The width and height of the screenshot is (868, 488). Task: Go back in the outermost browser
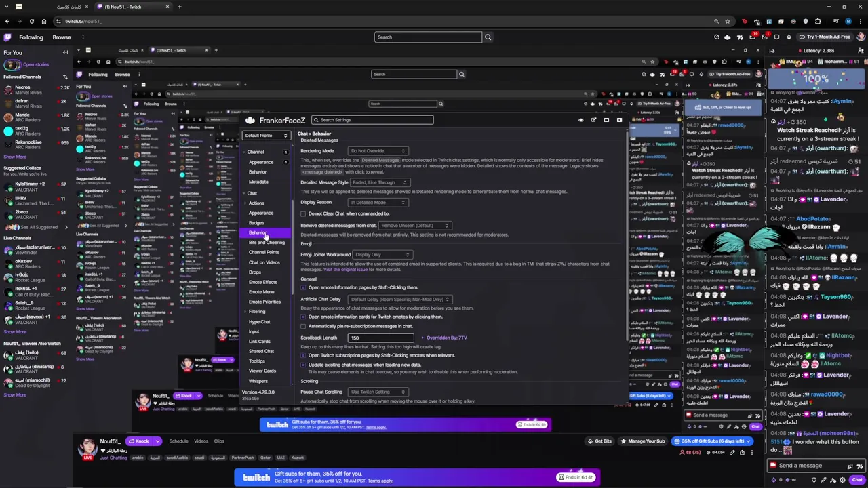pyautogui.click(x=7, y=21)
